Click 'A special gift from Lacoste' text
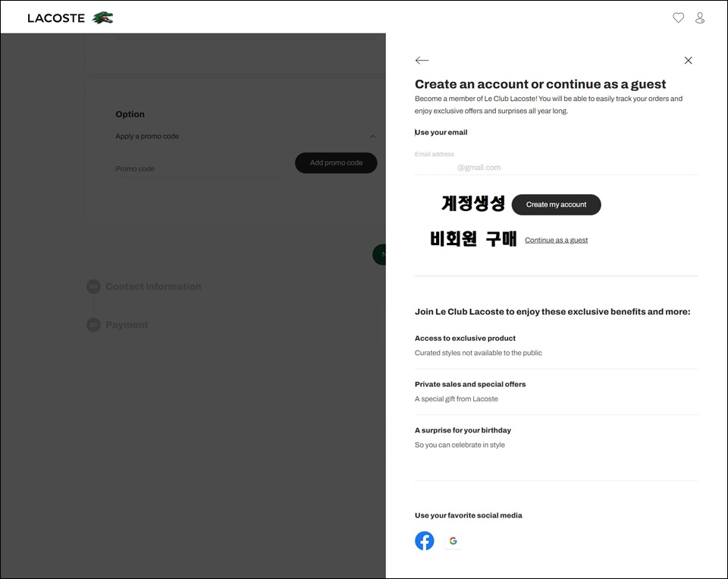This screenshot has height=579, width=728. tap(456, 398)
